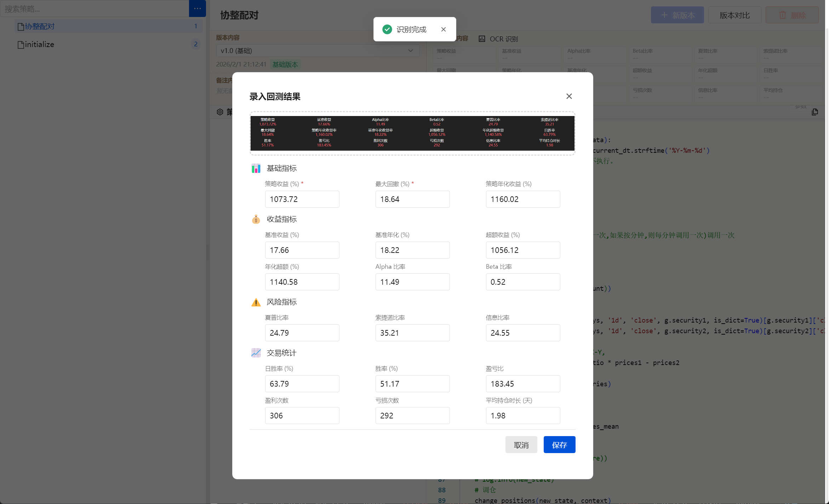Select the 协整配对 strategy item
Viewport: 829px width, 504px height.
tap(106, 27)
